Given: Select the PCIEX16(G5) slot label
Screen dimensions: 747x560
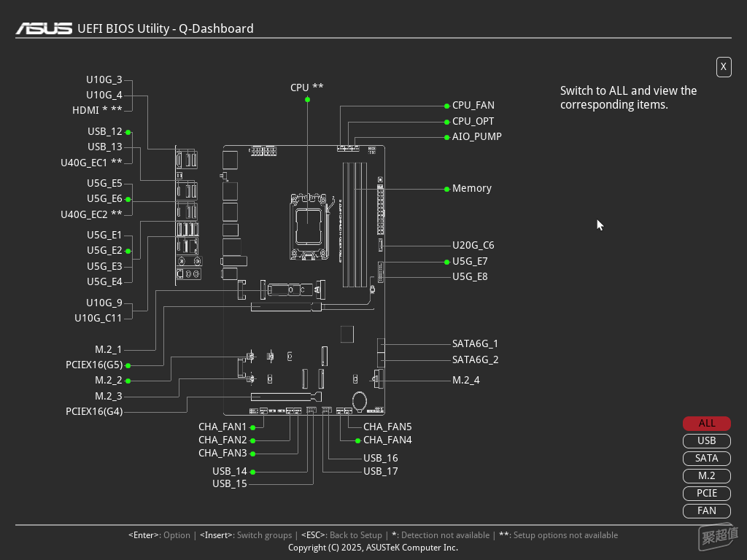Looking at the screenshot, I should pyautogui.click(x=94, y=365).
